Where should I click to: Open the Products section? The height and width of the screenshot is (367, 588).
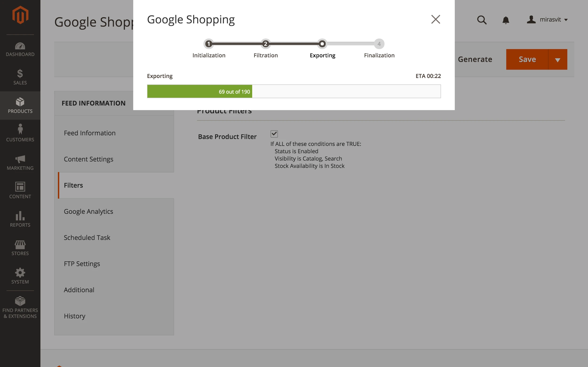pos(20,105)
